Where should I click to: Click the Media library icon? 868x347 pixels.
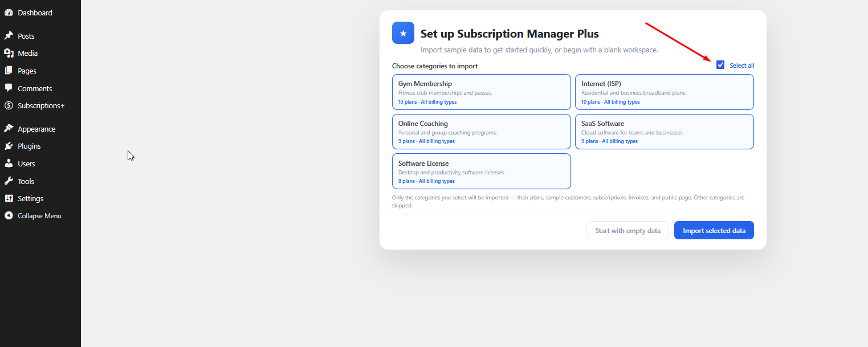click(9, 53)
